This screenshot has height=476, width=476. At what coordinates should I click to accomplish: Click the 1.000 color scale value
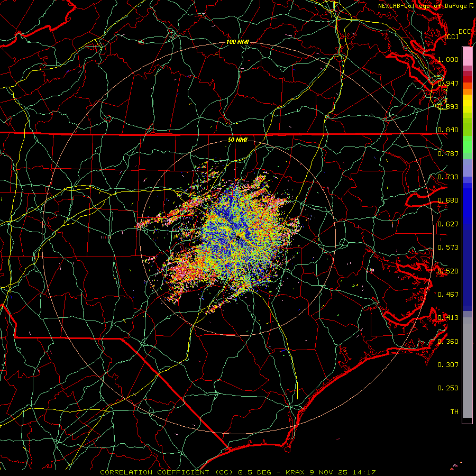[448, 59]
